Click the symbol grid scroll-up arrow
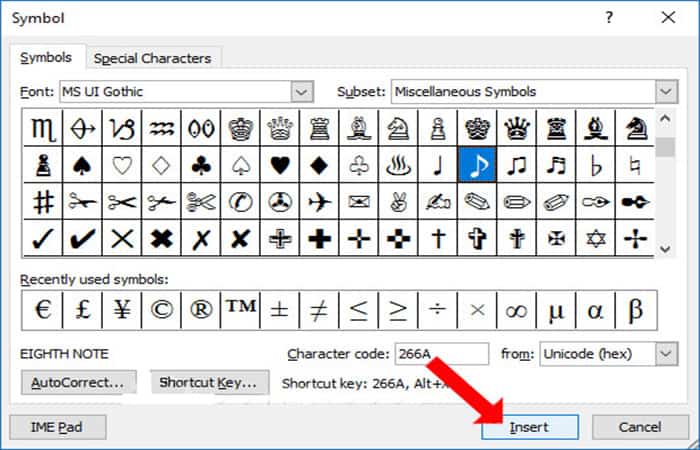This screenshot has width=700, height=450. tap(665, 119)
